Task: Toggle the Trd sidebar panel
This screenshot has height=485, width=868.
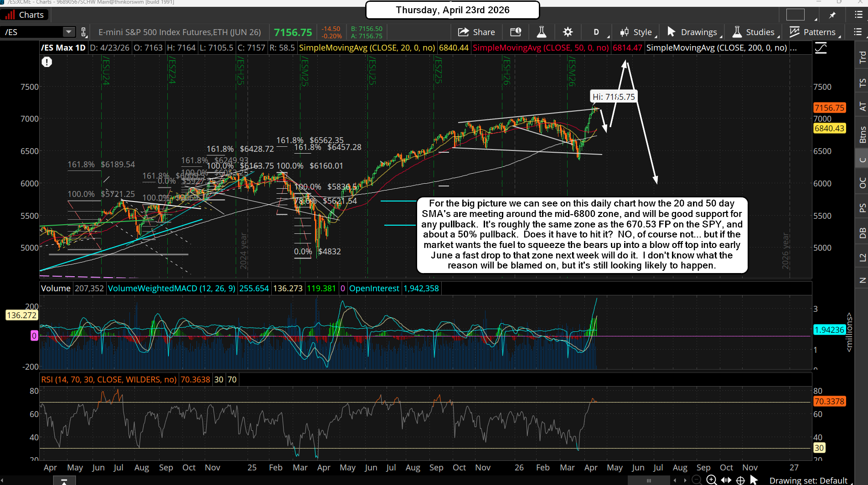Action: (x=862, y=57)
